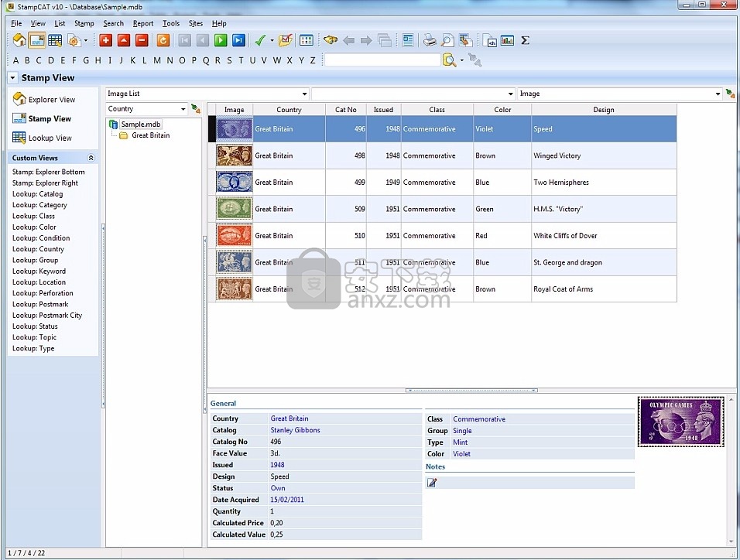Screen dimensions: 740x560
Task: Open the column chooser grid icon
Action: [x=307, y=40]
